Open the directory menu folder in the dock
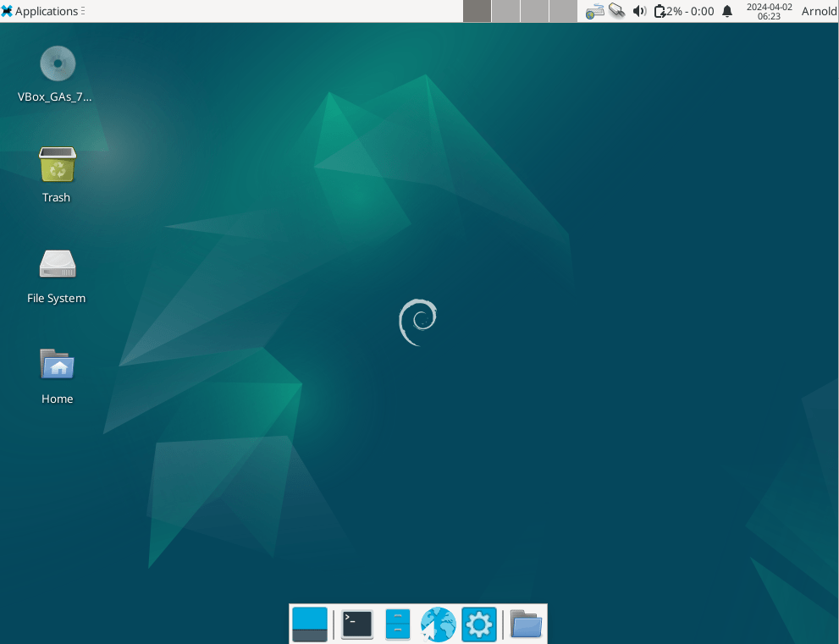 [526, 624]
